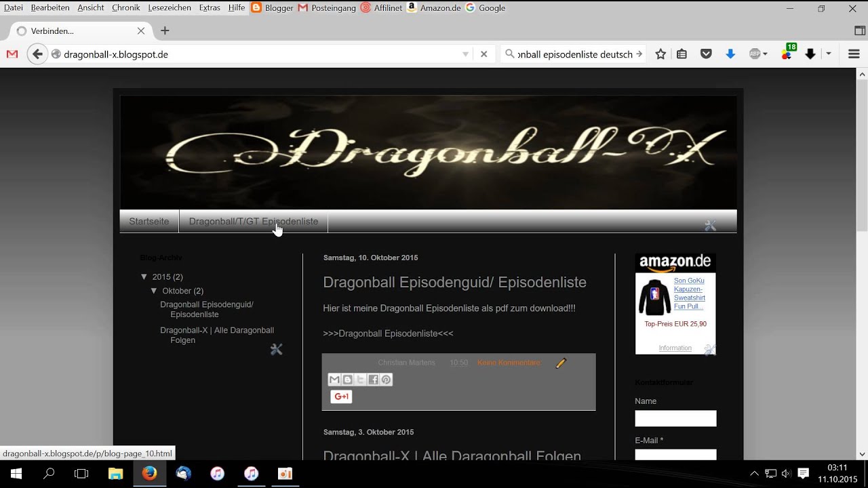Click the BlogThis share icon
Image resolution: width=868 pixels, height=488 pixels.
tap(347, 380)
